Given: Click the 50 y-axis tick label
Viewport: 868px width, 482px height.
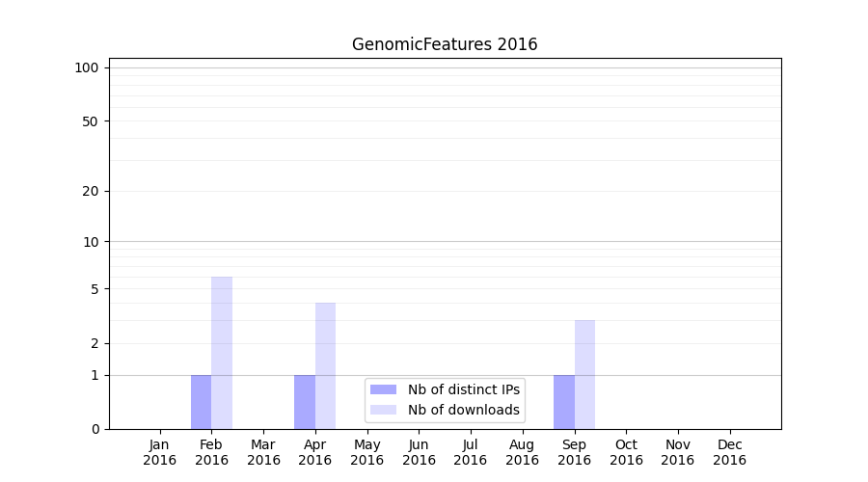Looking at the screenshot, I should (x=90, y=121).
